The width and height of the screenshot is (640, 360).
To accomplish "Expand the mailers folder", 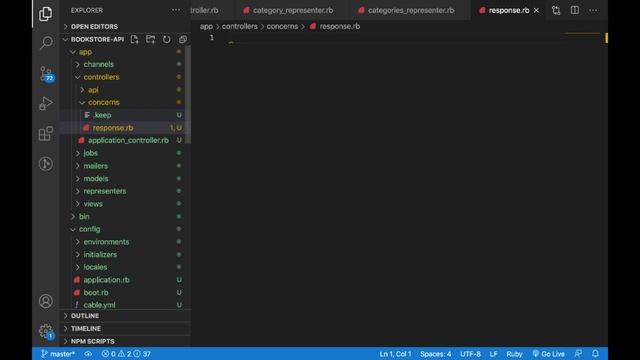I will 96,166.
